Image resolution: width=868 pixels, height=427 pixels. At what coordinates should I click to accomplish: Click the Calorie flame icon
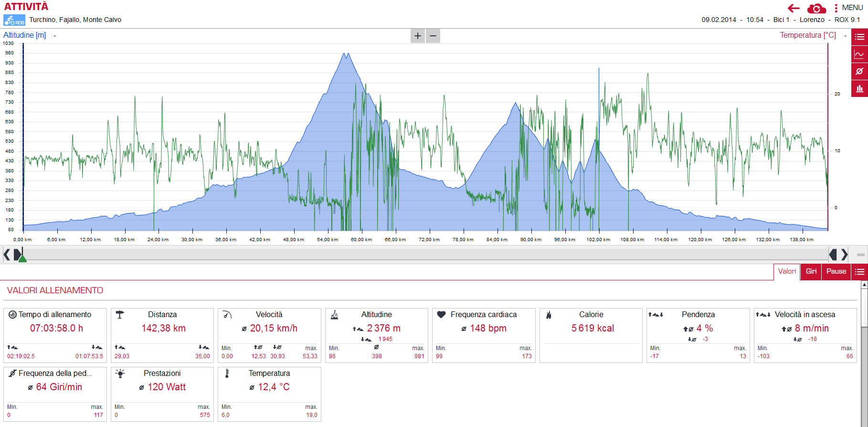point(549,315)
